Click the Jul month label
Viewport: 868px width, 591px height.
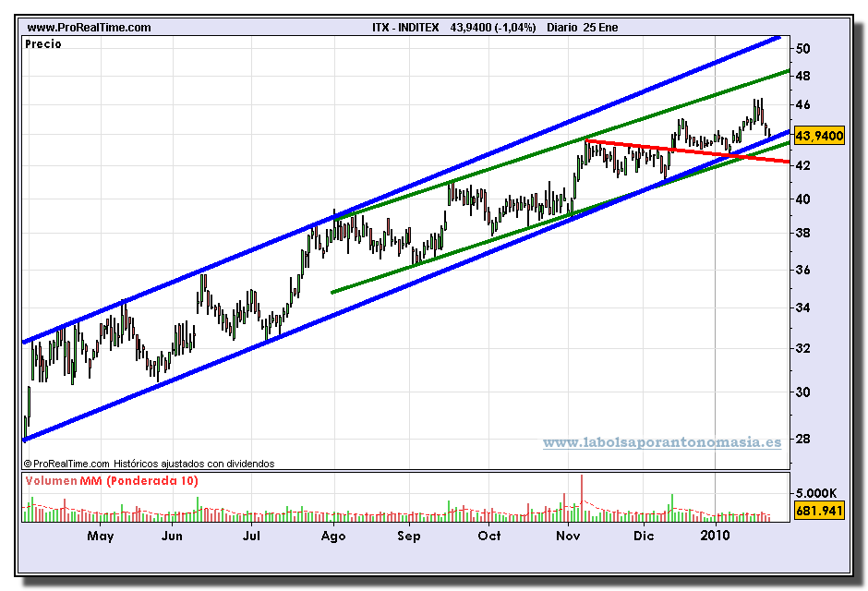[x=251, y=536]
